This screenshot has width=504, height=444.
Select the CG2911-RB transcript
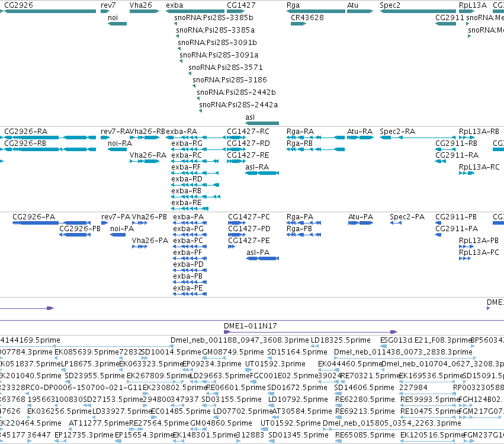445,149
